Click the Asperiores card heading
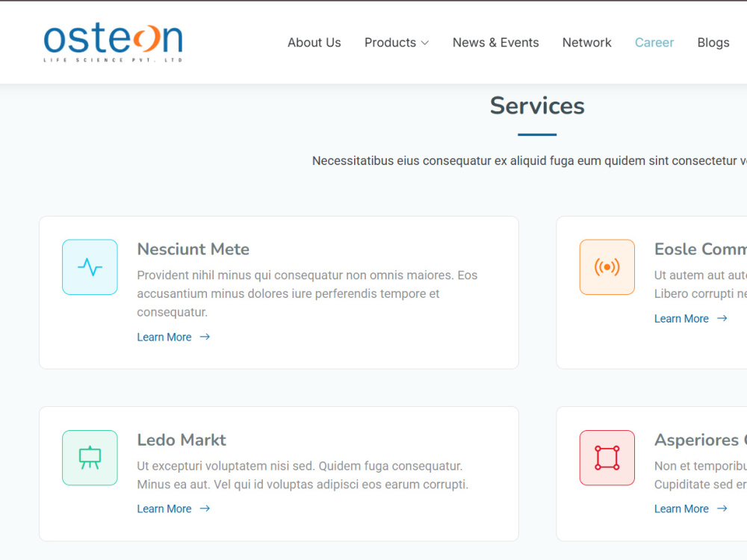Image resolution: width=747 pixels, height=560 pixels. pos(701,440)
